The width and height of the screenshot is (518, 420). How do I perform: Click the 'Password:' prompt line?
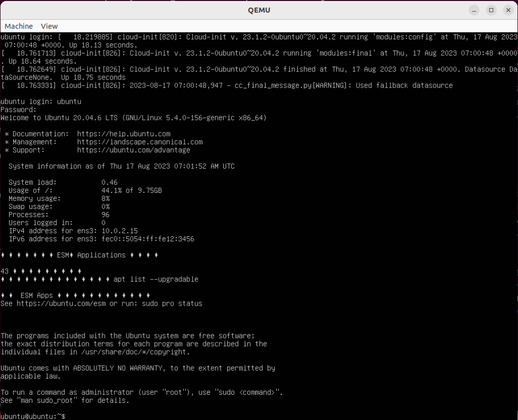click(x=18, y=110)
